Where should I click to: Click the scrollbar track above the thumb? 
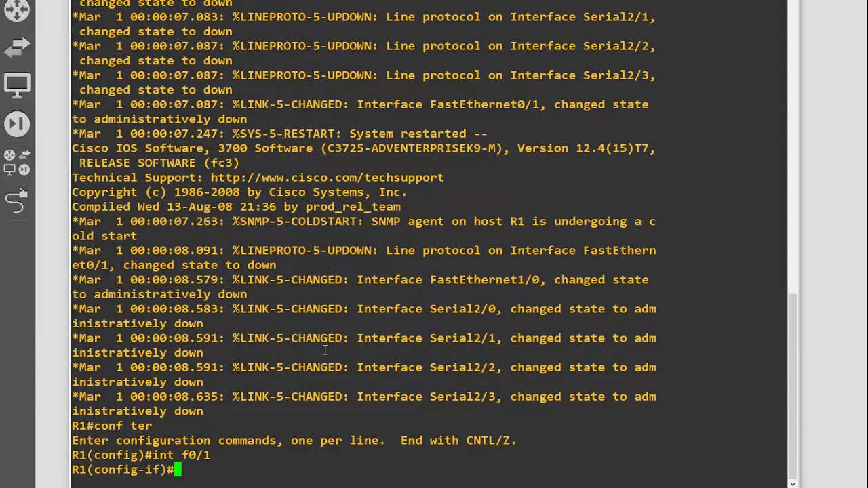pos(793,149)
